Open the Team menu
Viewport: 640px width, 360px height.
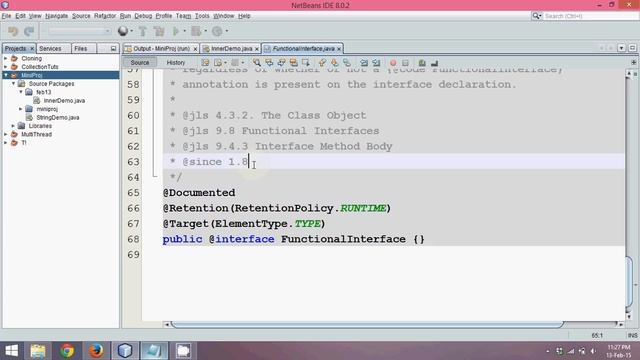click(183, 16)
